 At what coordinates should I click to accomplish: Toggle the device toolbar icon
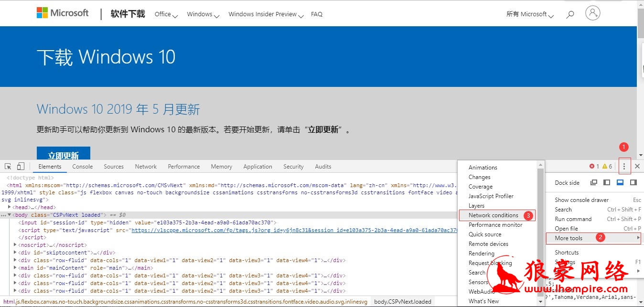coord(21,166)
